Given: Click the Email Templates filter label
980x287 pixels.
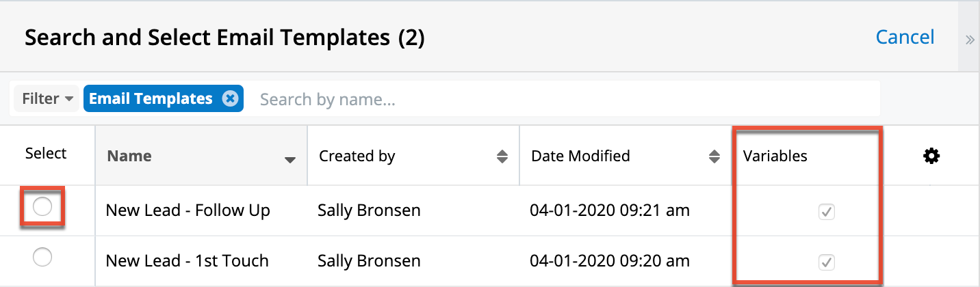Looking at the screenshot, I should tap(151, 99).
